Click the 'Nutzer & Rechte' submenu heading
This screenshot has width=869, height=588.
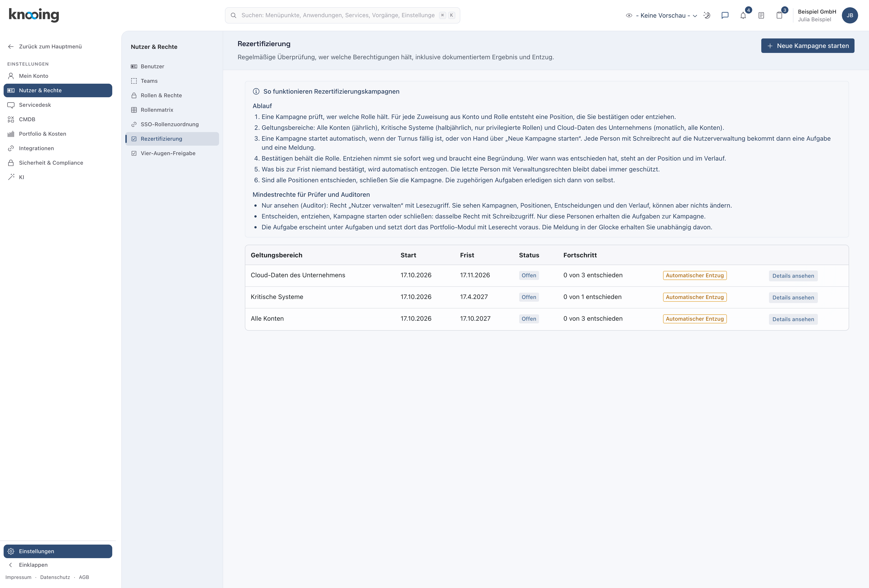tap(154, 47)
